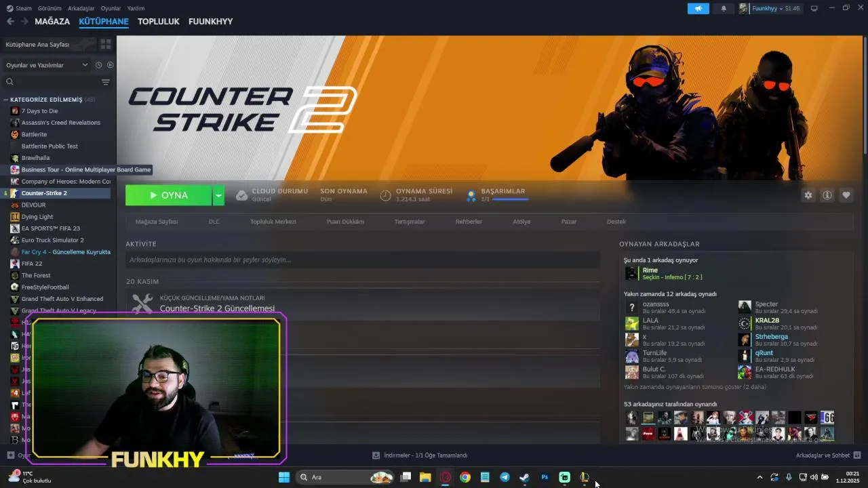Add Counter-Strike 2 to favorites heart
Image resolution: width=868 pixels, height=488 pixels.
tap(846, 195)
